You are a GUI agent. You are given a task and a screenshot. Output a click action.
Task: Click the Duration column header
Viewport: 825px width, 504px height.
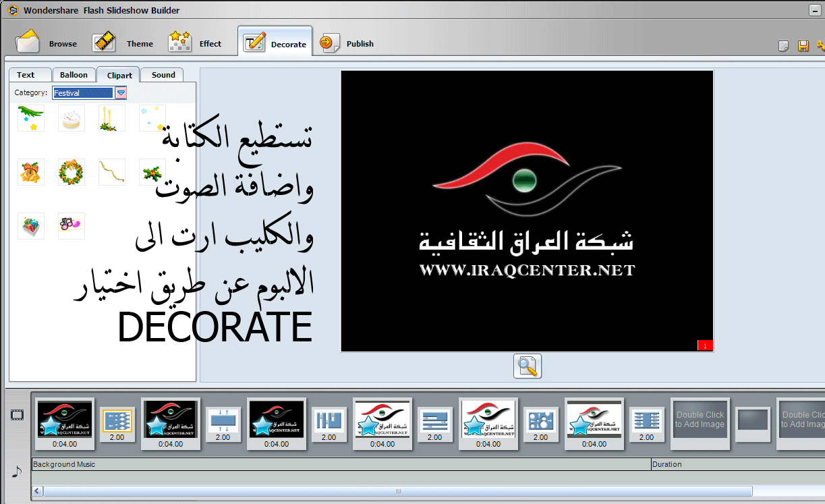point(738,464)
